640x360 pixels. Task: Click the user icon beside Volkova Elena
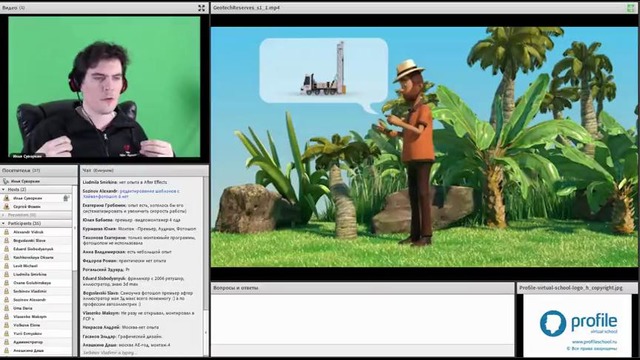click(x=7, y=325)
